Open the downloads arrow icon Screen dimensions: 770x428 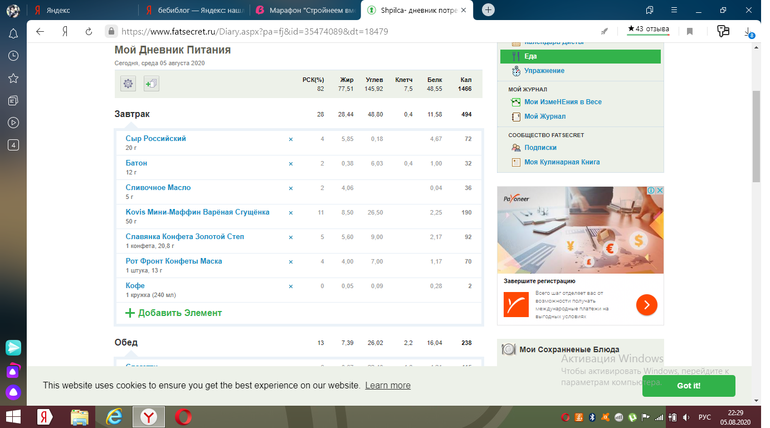coord(748,32)
